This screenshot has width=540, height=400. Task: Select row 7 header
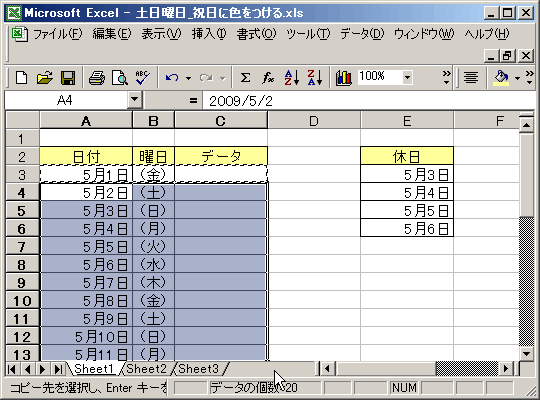(x=22, y=246)
